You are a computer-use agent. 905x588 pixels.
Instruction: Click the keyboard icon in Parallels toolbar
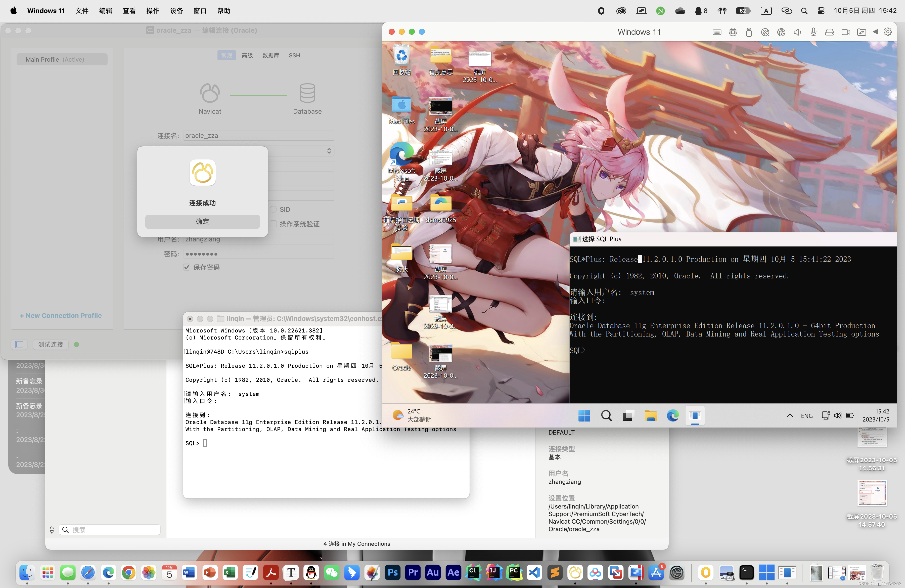pos(717,32)
